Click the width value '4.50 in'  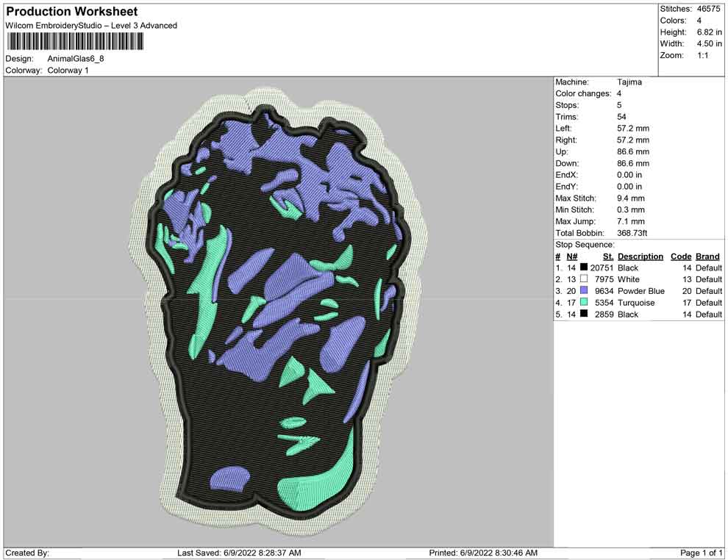710,43
